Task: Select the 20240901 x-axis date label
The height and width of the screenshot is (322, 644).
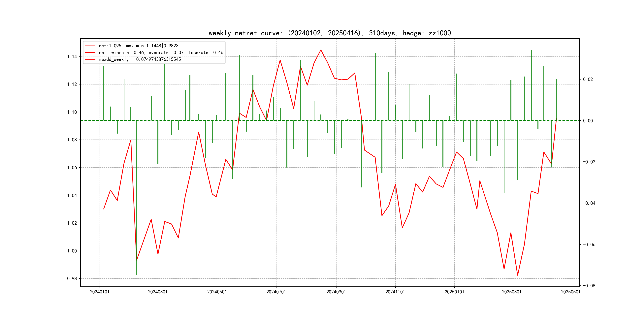Action: point(336,292)
